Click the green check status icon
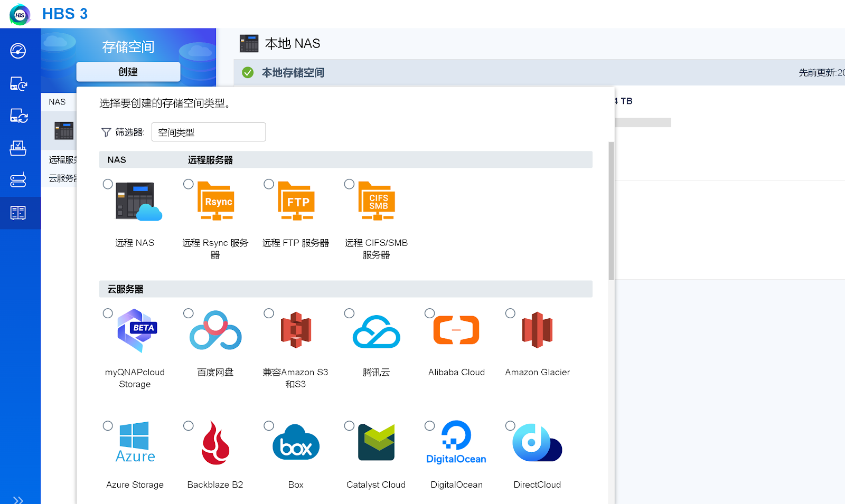This screenshot has height=504, width=845. (x=248, y=72)
